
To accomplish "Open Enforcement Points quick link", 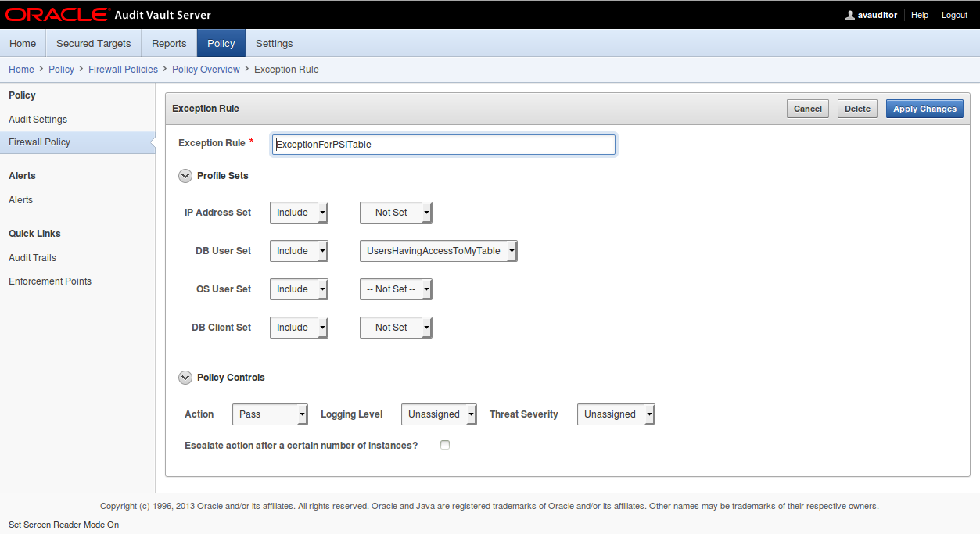I will 50,281.
